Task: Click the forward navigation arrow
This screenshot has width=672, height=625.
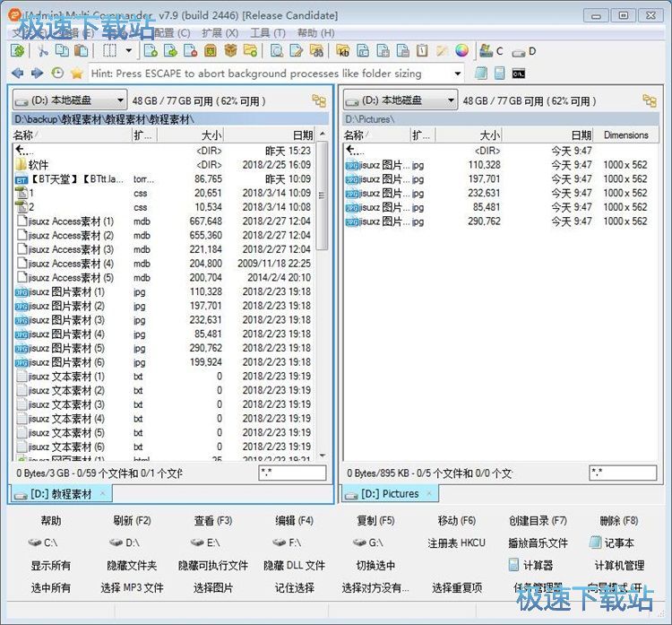Action: coord(38,74)
